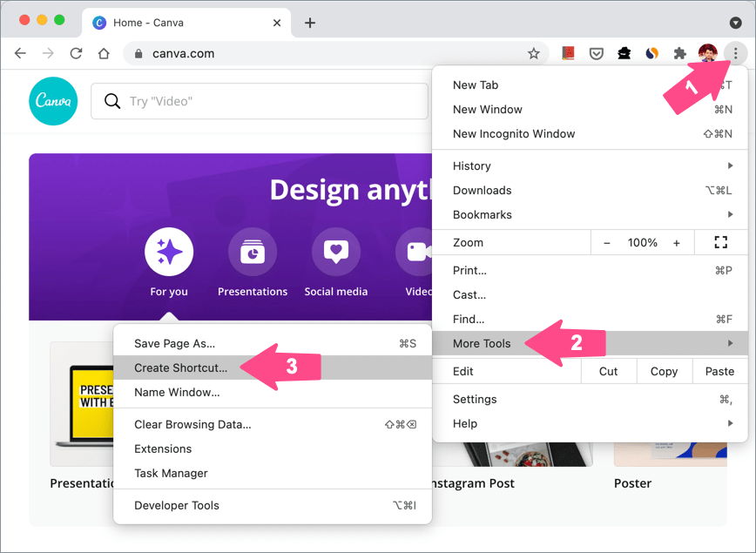Open the Social media category icon
This screenshot has width=756, height=553.
(x=335, y=252)
